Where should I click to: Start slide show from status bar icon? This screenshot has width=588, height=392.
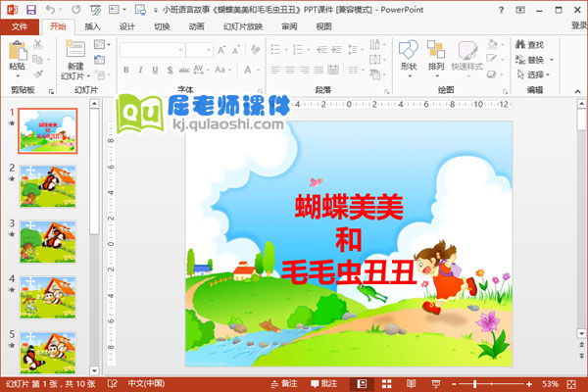pos(436,384)
